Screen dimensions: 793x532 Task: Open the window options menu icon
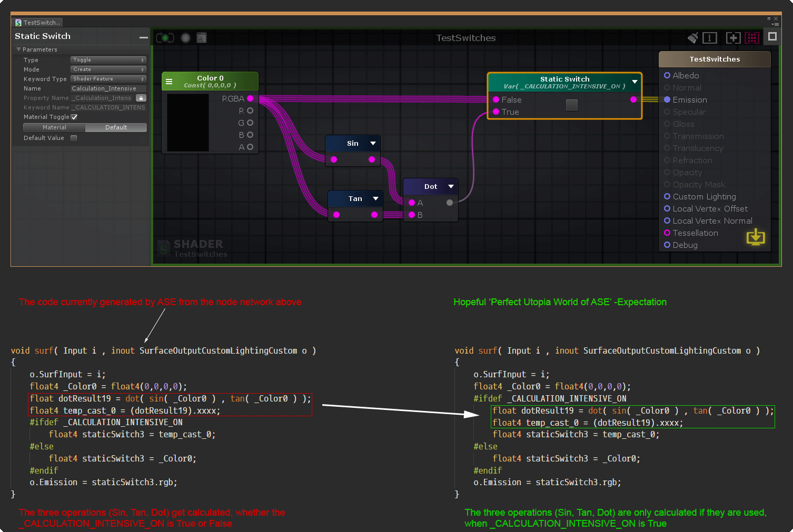775,24
